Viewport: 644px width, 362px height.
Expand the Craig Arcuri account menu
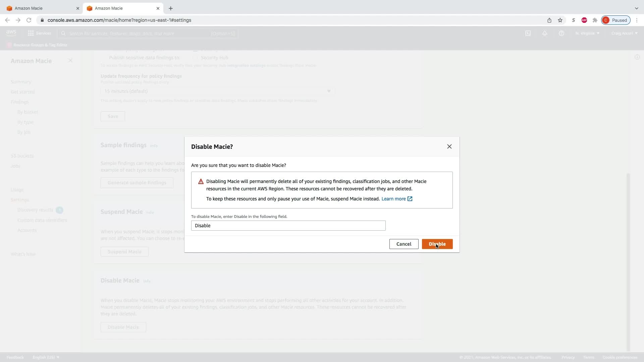[624, 33]
